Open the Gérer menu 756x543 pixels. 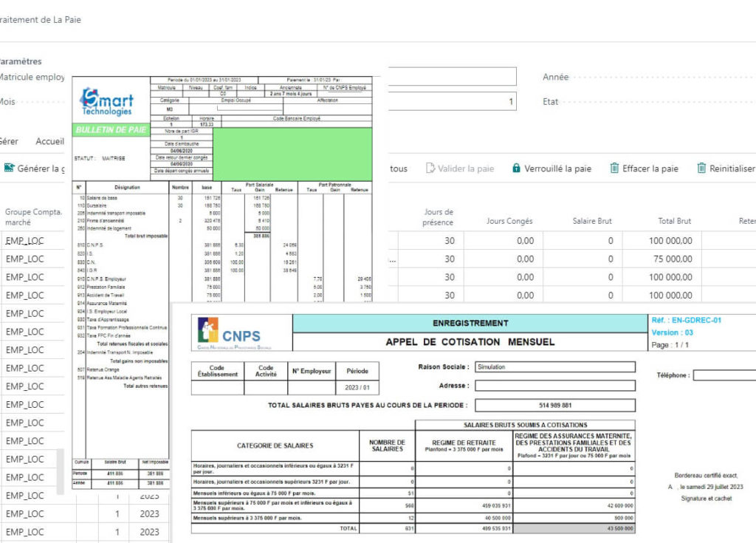click(9, 141)
